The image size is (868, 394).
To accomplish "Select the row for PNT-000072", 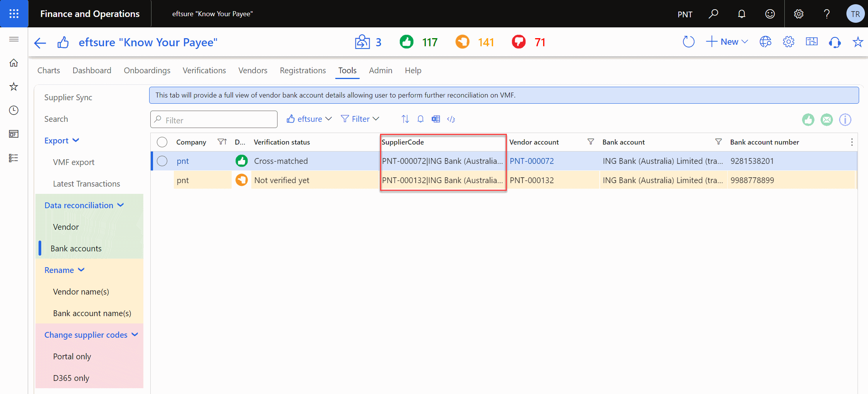I will pos(162,161).
